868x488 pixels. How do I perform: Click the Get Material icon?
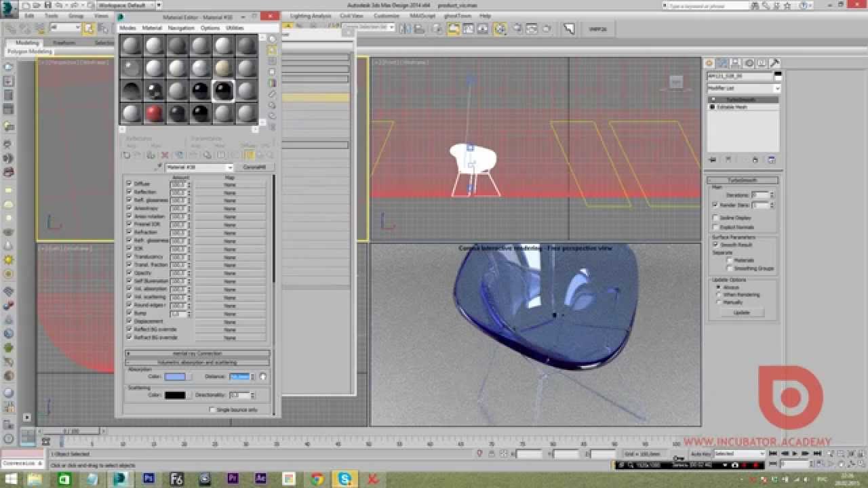[126, 155]
